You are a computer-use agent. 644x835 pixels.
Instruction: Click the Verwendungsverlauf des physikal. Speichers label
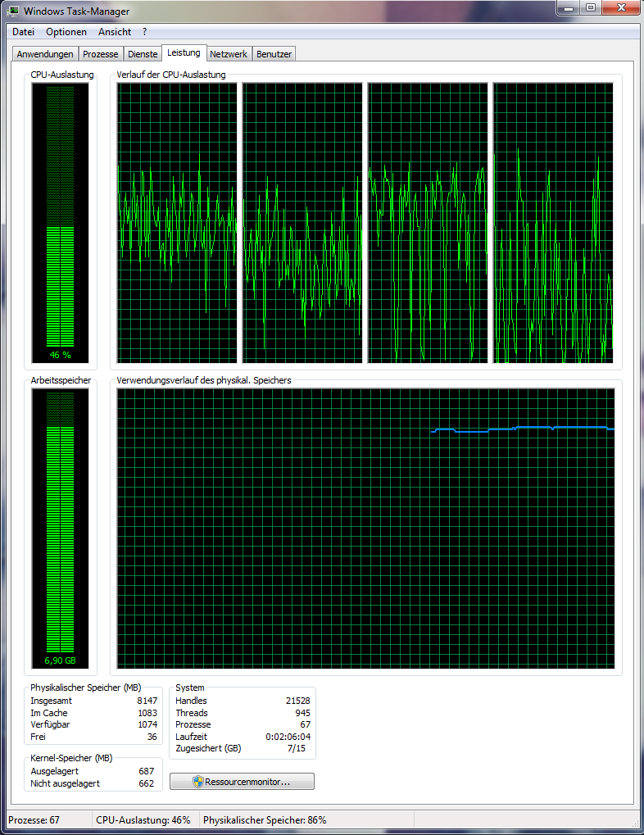(204, 380)
